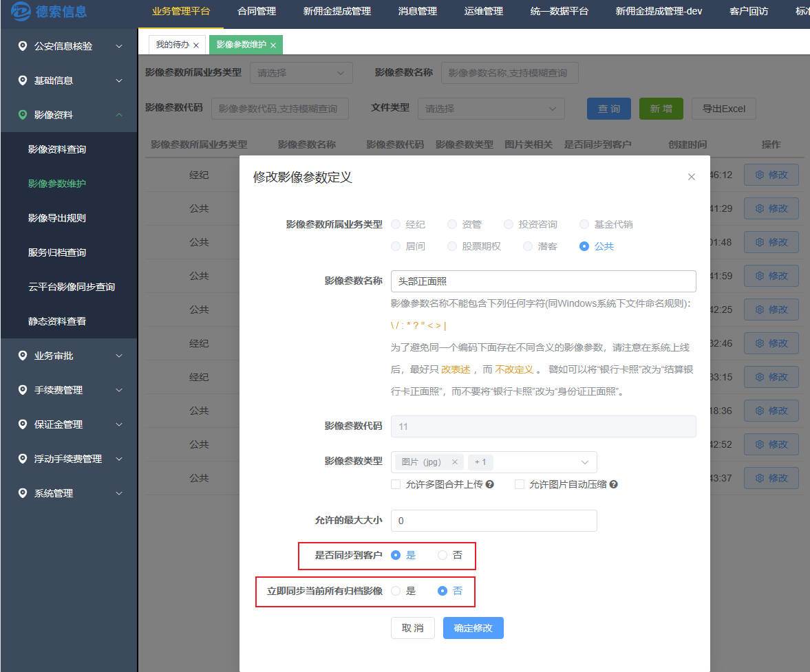Screen dimensions: 810x672
Task: Collapse the 影像资料 sidebar menu
Action: pos(119,115)
